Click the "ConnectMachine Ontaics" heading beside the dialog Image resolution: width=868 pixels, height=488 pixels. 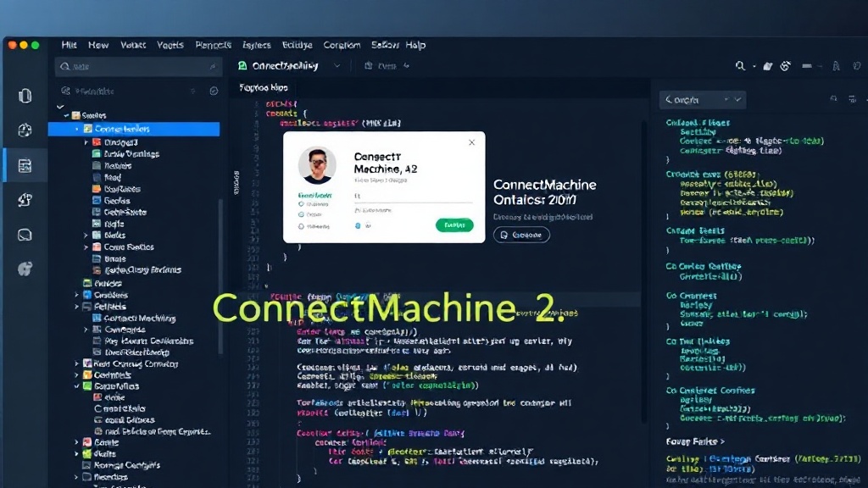click(545, 192)
